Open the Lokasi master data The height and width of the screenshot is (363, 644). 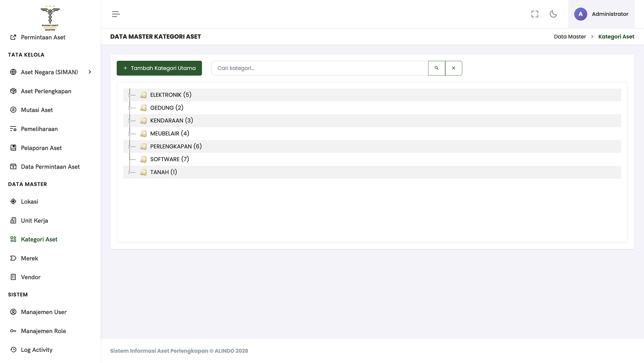30,202
